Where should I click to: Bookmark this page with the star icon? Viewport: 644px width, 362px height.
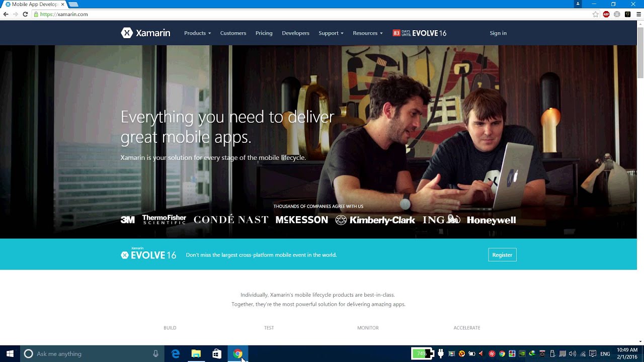click(x=596, y=14)
